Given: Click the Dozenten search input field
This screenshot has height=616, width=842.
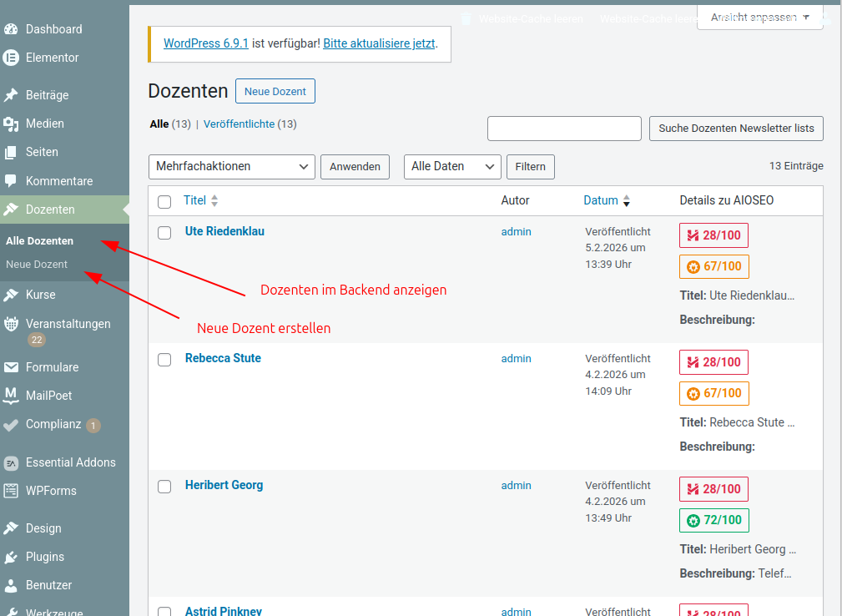Looking at the screenshot, I should click(x=564, y=129).
